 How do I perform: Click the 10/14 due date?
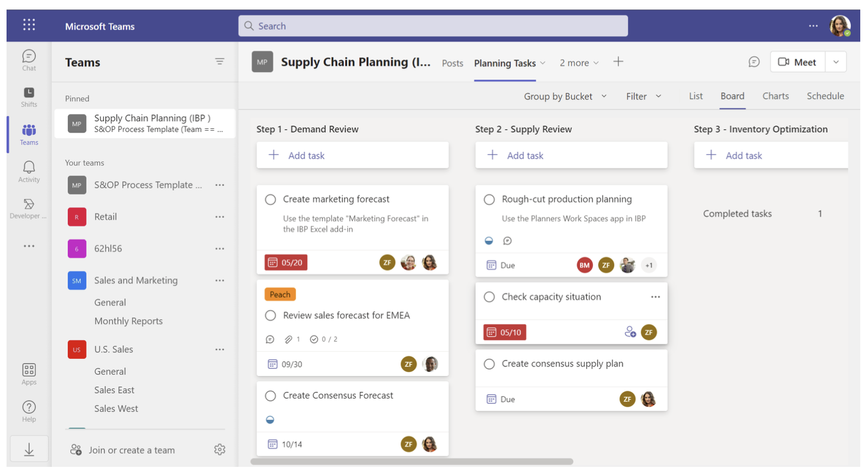pyautogui.click(x=285, y=444)
